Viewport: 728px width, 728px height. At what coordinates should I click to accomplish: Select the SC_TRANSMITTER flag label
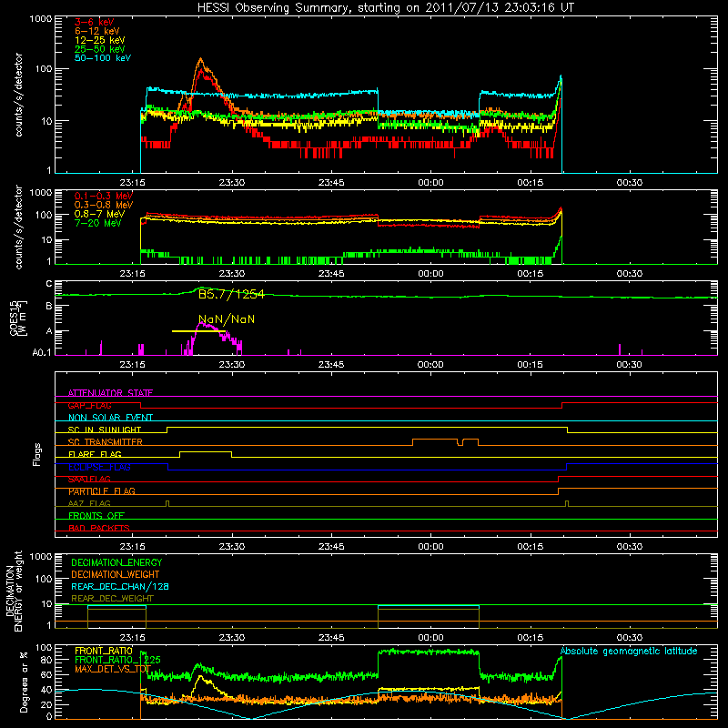[106, 442]
